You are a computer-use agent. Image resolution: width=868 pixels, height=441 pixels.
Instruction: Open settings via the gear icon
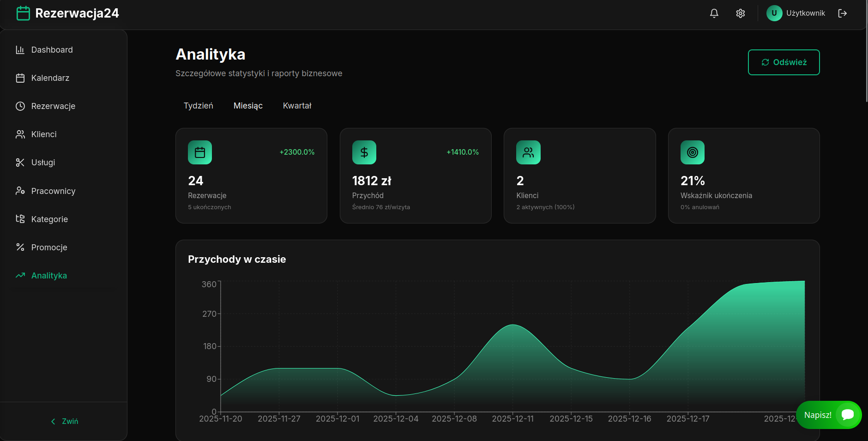pos(741,13)
